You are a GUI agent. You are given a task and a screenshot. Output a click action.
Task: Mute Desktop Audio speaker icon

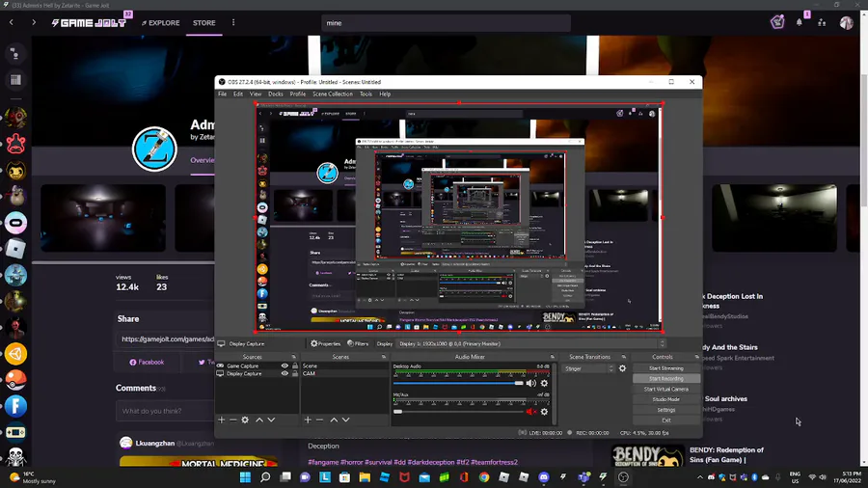[x=530, y=383]
